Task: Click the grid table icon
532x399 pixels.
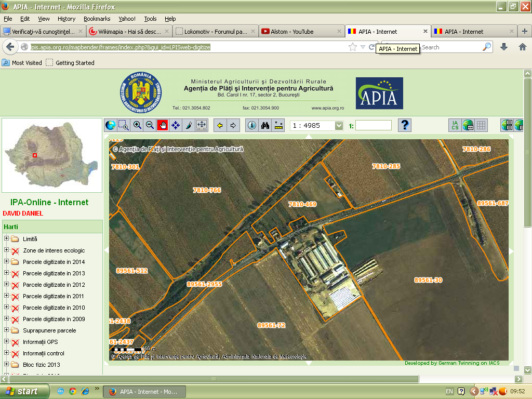Action: coord(481,125)
